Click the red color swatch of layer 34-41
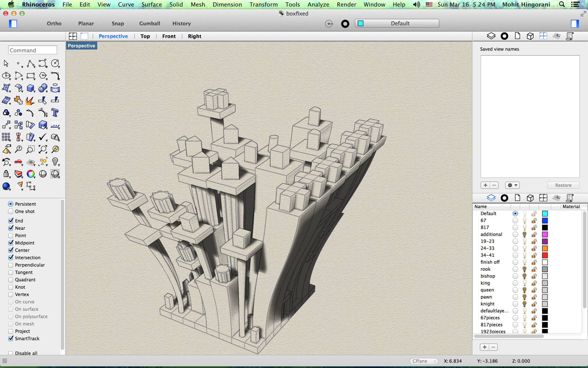588x368 pixels. click(x=545, y=255)
